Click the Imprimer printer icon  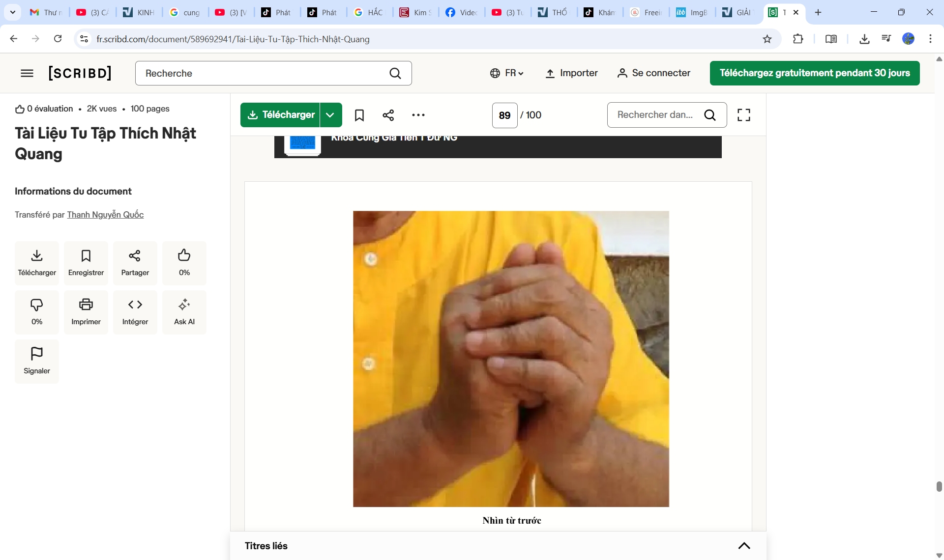tap(86, 312)
